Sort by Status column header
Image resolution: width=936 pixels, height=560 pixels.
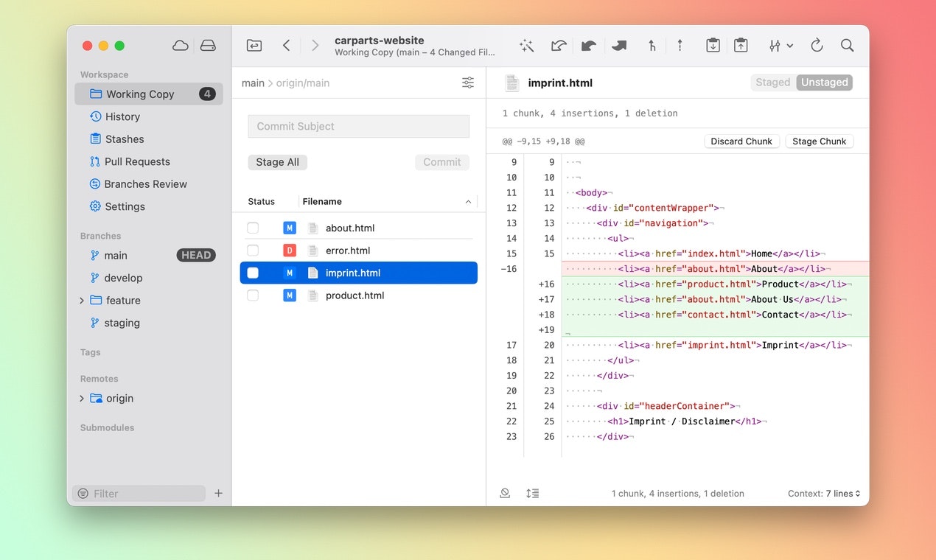262,201
